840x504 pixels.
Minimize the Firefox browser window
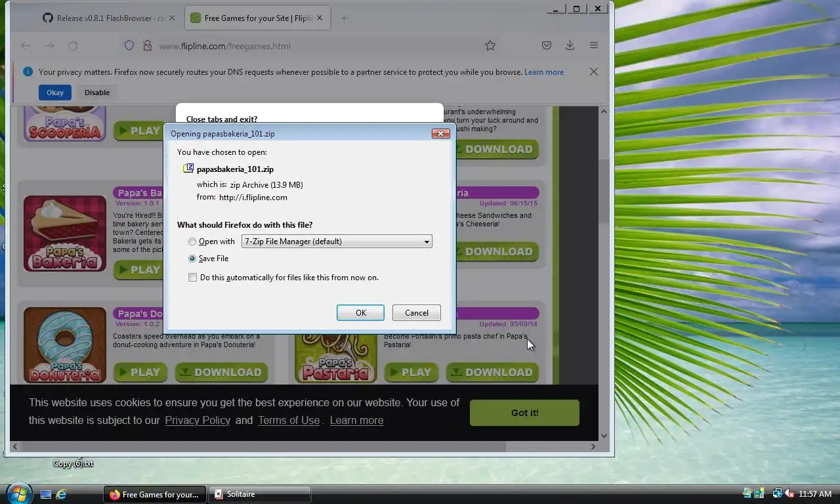556,9
